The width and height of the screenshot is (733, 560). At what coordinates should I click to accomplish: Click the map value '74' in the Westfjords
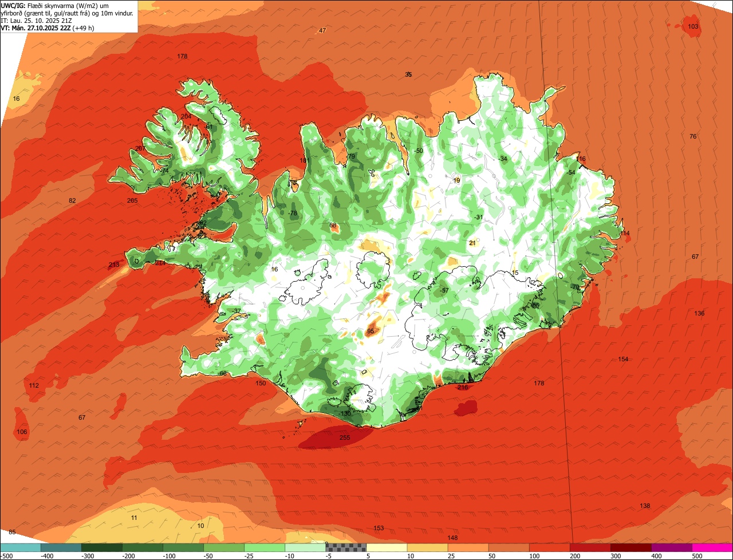pyautogui.click(x=165, y=171)
